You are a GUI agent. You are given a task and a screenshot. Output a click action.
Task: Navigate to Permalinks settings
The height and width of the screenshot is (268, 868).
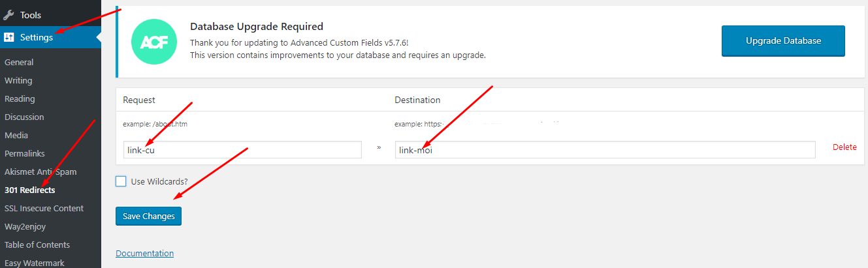pyautogui.click(x=25, y=154)
